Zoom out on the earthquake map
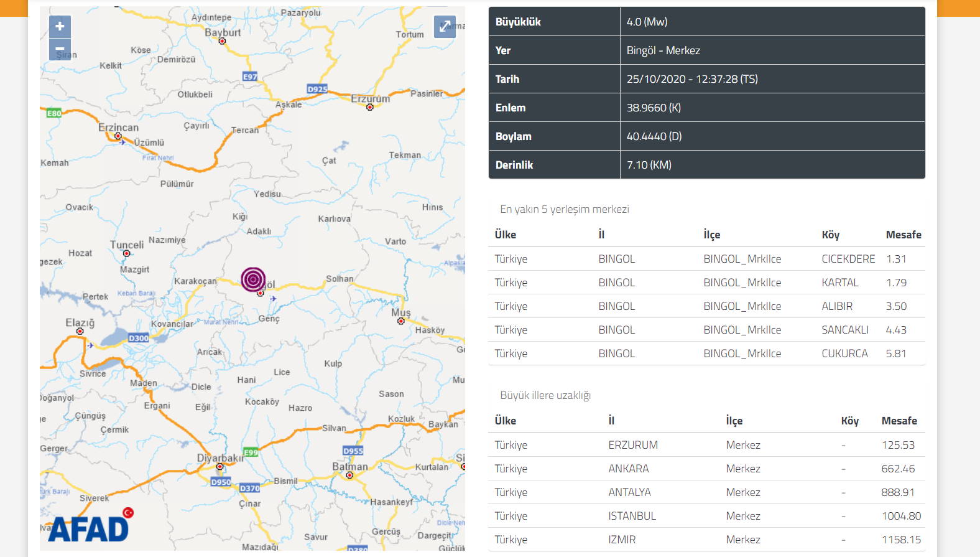This screenshot has width=980, height=557. click(60, 49)
